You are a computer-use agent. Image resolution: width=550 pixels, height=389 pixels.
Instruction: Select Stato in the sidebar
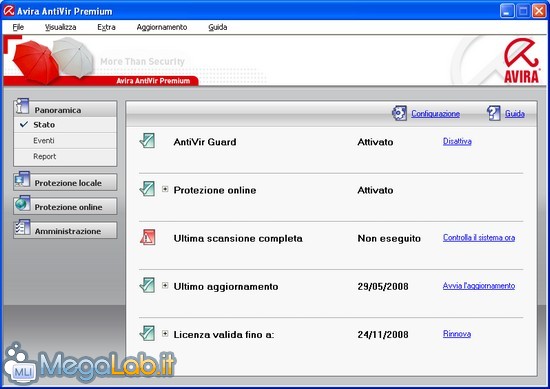pyautogui.click(x=65, y=125)
